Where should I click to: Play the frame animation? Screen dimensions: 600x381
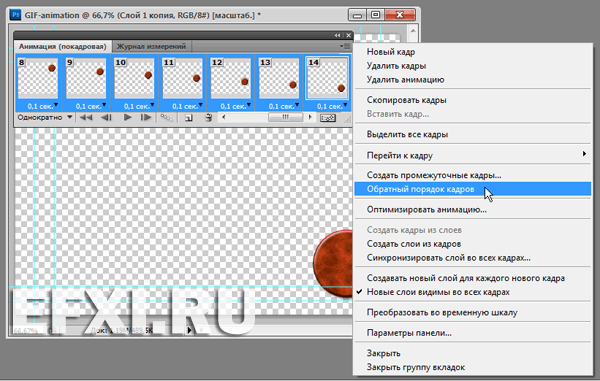(x=127, y=117)
